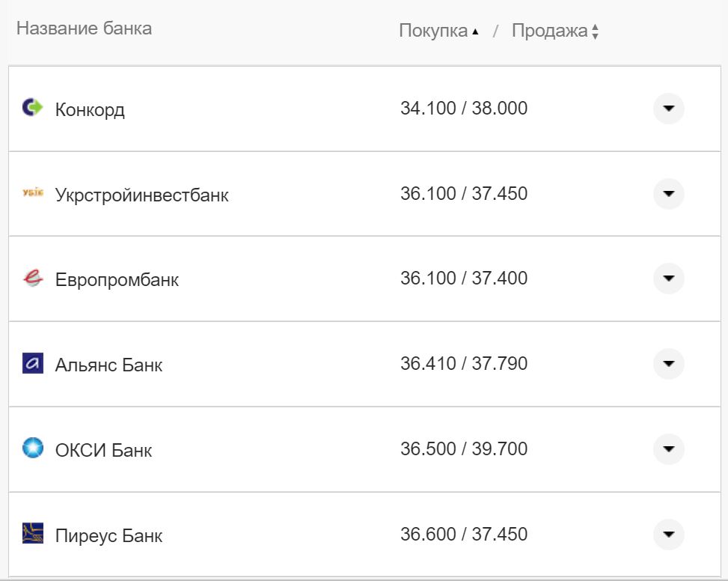Open the Укрстройинвестбанк name link
Viewport: 728px width, 581px height.
141,195
